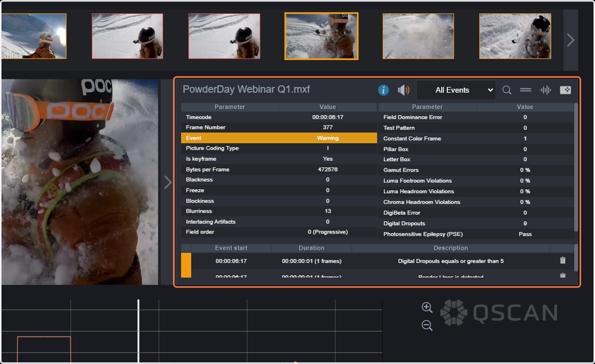The width and height of the screenshot is (595, 364).
Task: Click Field order 0 (Progressive) row
Action: [x=279, y=232]
